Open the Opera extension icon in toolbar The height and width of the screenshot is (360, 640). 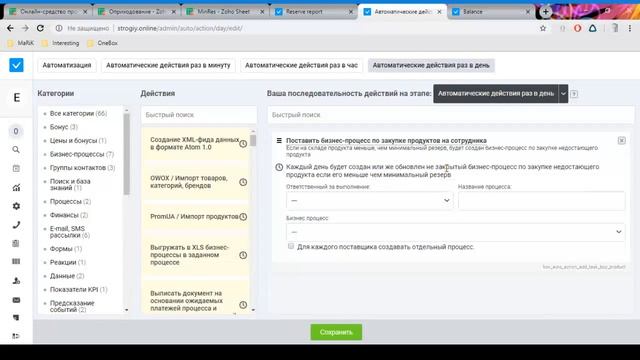pos(577,28)
